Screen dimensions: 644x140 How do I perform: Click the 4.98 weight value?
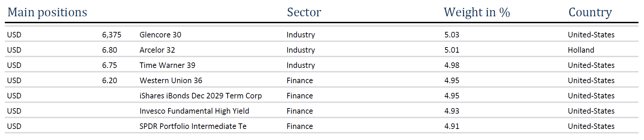452,65
